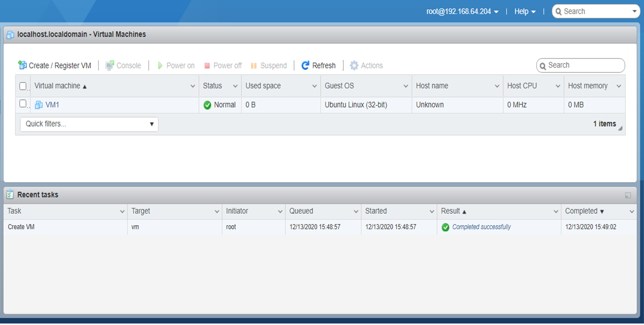Open the global search options arrow
The height and width of the screenshot is (325, 644).
(634, 11)
